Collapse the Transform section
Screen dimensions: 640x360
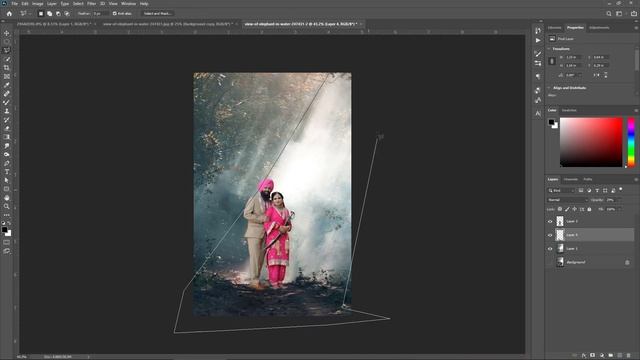pyautogui.click(x=549, y=49)
